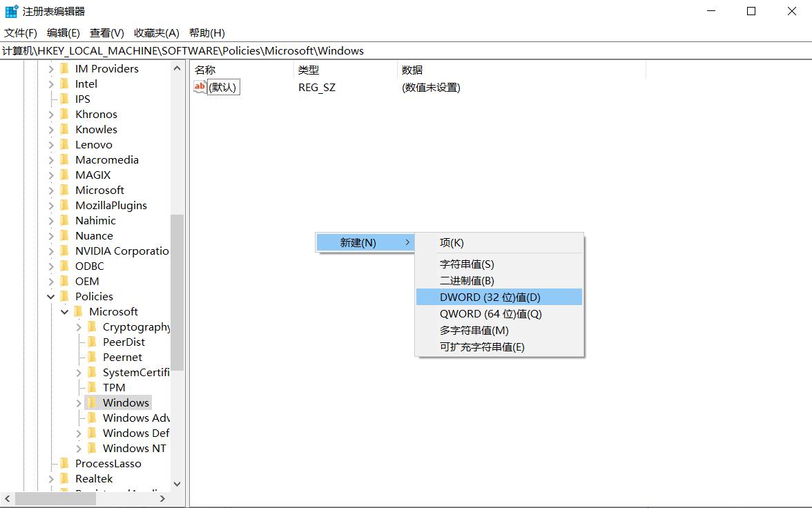Click the ab icon next to (默认) value

tap(199, 87)
